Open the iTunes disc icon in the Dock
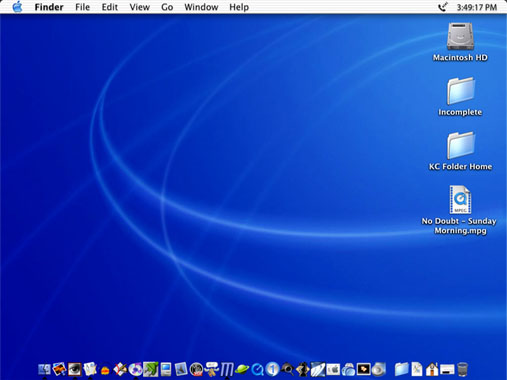The width and height of the screenshot is (507, 380). (x=135, y=369)
